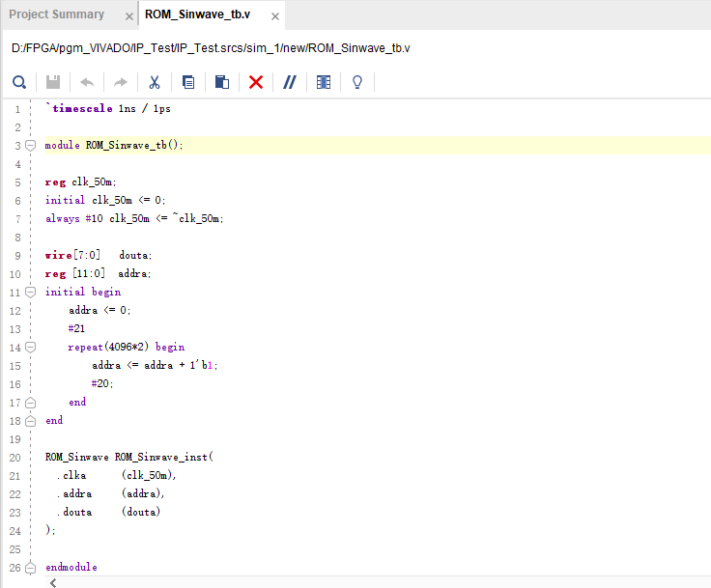This screenshot has width=711, height=588.
Task: Click the Save file floppy icon
Action: pyautogui.click(x=53, y=82)
